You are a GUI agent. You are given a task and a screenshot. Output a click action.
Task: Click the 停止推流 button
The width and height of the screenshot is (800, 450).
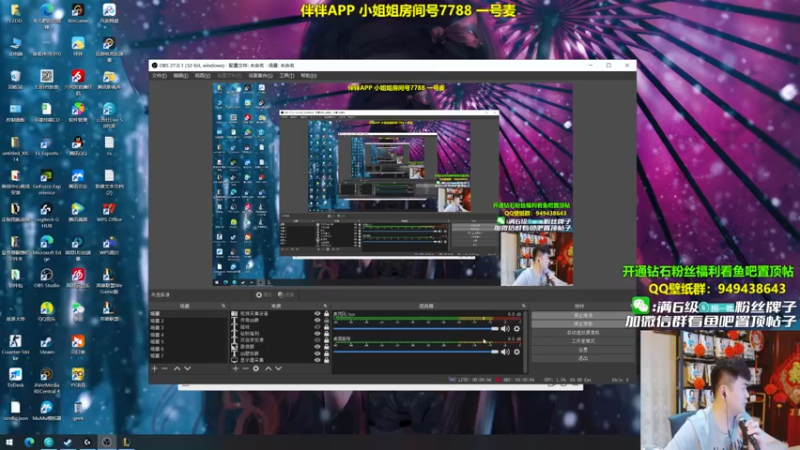click(583, 315)
